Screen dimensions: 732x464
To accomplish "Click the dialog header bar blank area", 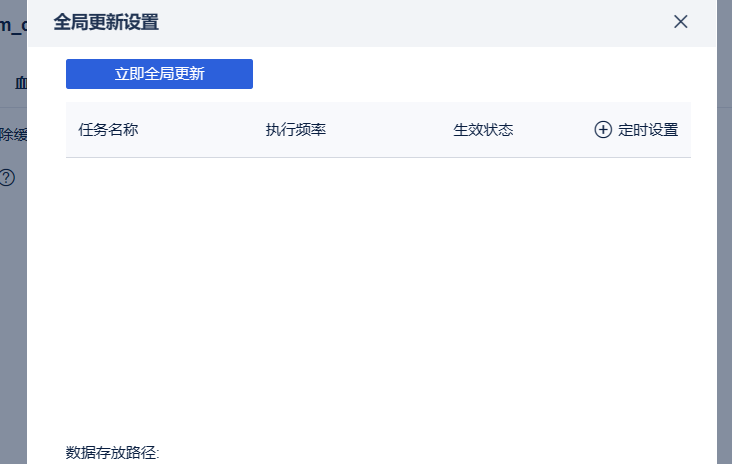I will [415, 22].
